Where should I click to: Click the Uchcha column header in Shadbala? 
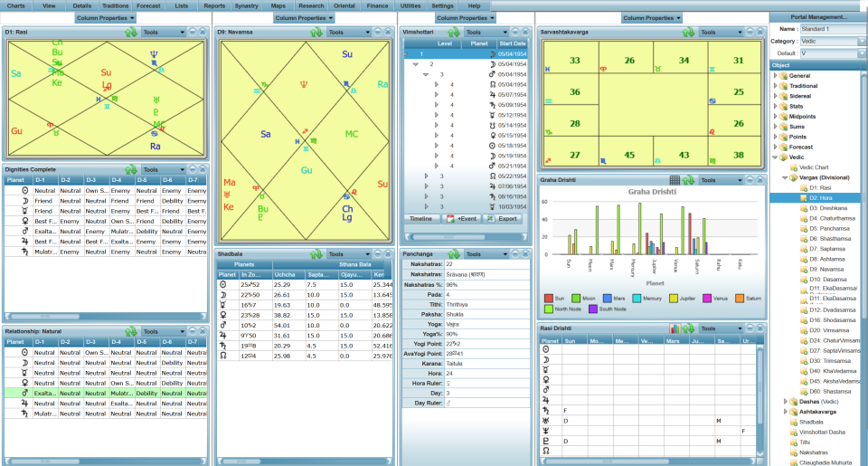[x=288, y=274]
